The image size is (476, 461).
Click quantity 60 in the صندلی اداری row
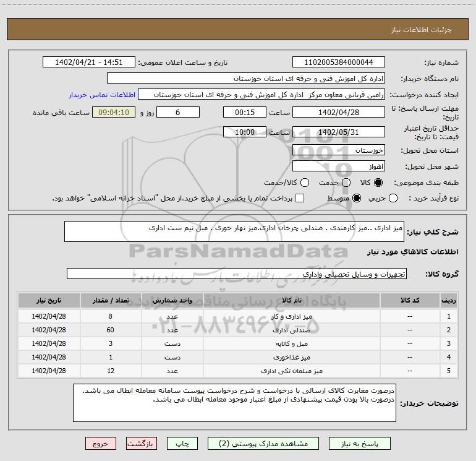pyautogui.click(x=111, y=330)
